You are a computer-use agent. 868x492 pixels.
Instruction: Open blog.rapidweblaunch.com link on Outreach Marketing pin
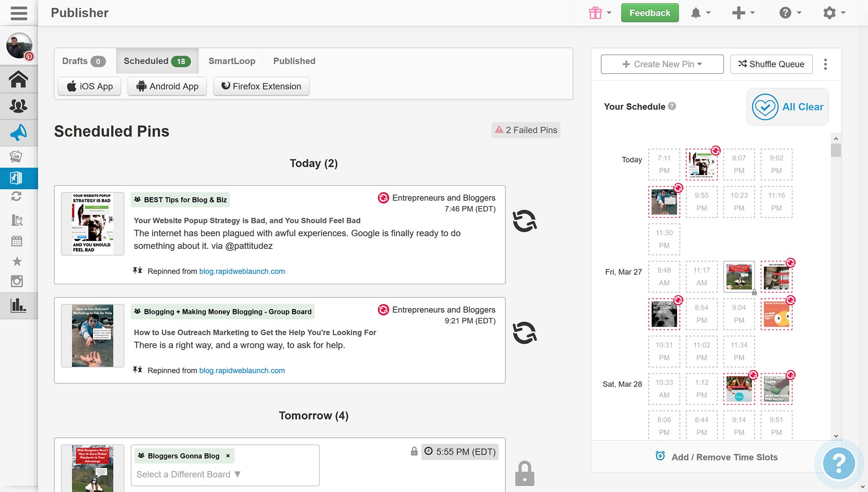point(242,370)
